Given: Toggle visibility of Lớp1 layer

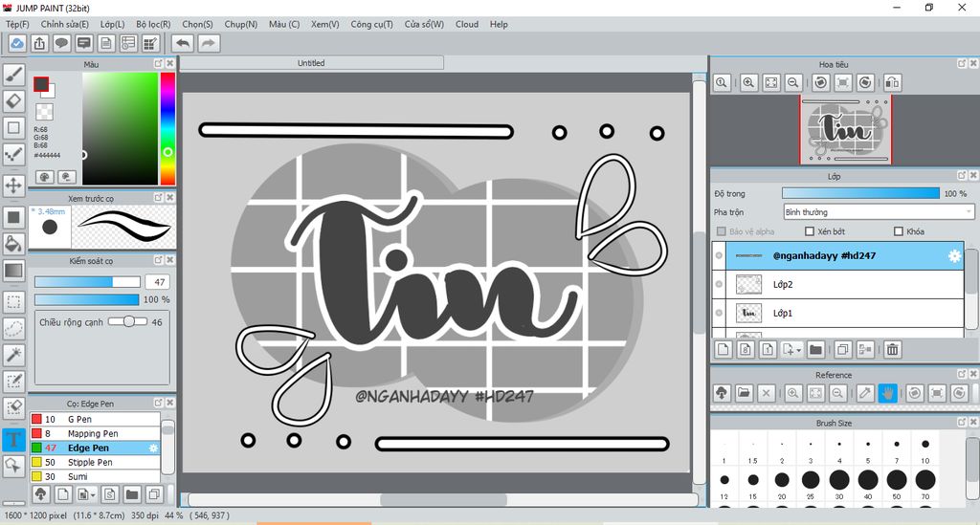Looking at the screenshot, I should click(x=719, y=313).
